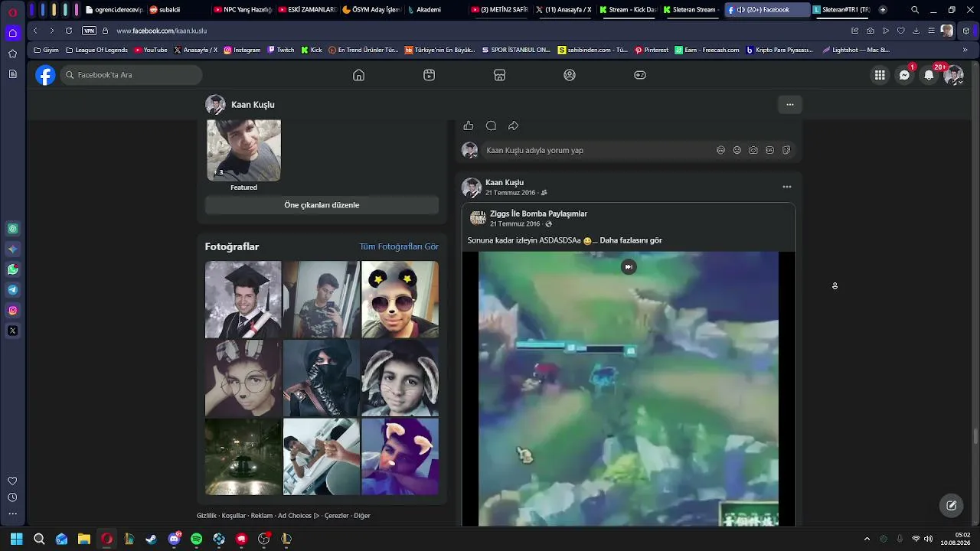The height and width of the screenshot is (551, 980).
Task: Open the Facebook home feed icon
Action: click(358, 75)
